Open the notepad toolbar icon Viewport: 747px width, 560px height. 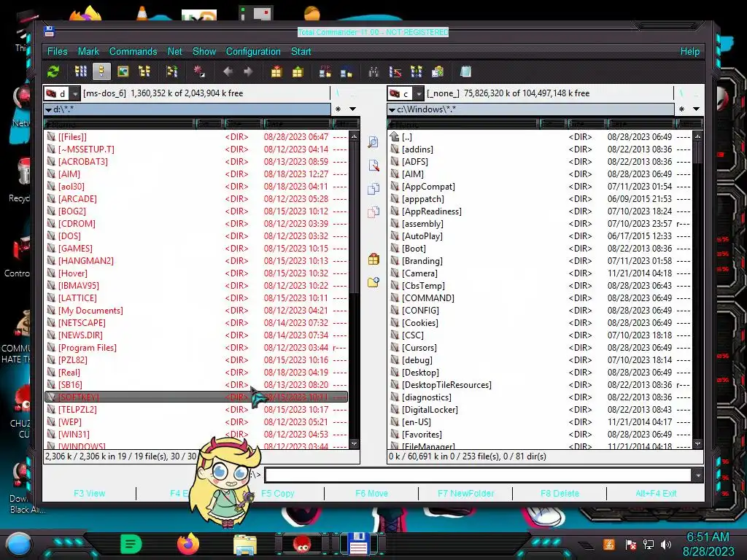(465, 72)
